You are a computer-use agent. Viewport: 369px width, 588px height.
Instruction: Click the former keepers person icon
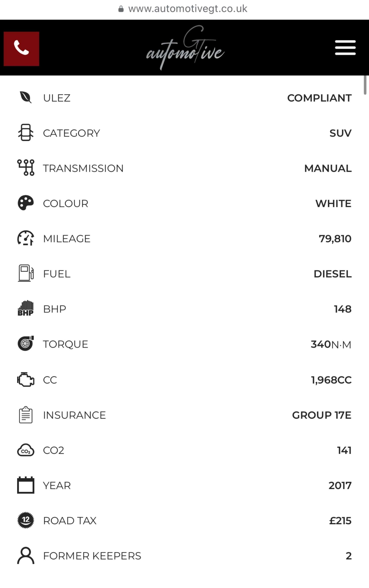point(26,556)
